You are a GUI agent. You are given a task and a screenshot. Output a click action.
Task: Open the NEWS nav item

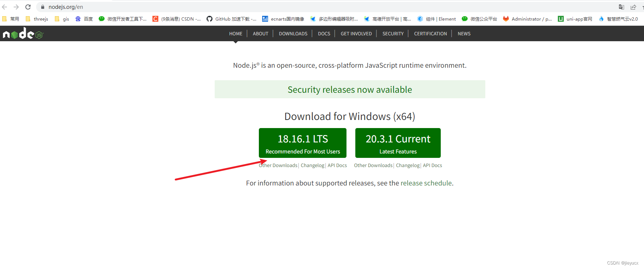tap(464, 33)
